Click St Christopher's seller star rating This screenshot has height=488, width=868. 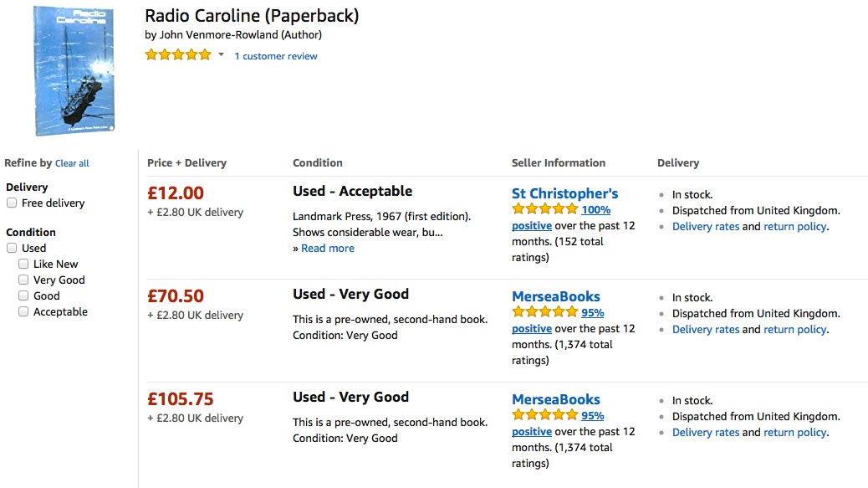click(544, 209)
